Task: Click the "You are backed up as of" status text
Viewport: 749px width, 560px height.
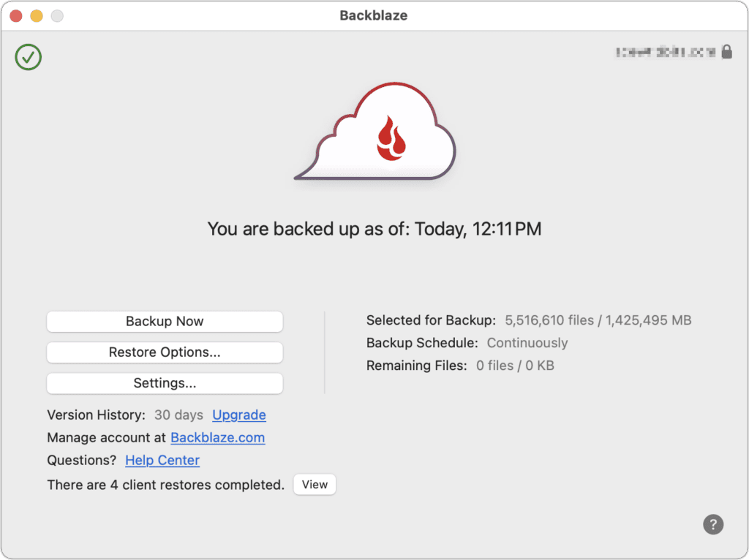Action: 374,230
